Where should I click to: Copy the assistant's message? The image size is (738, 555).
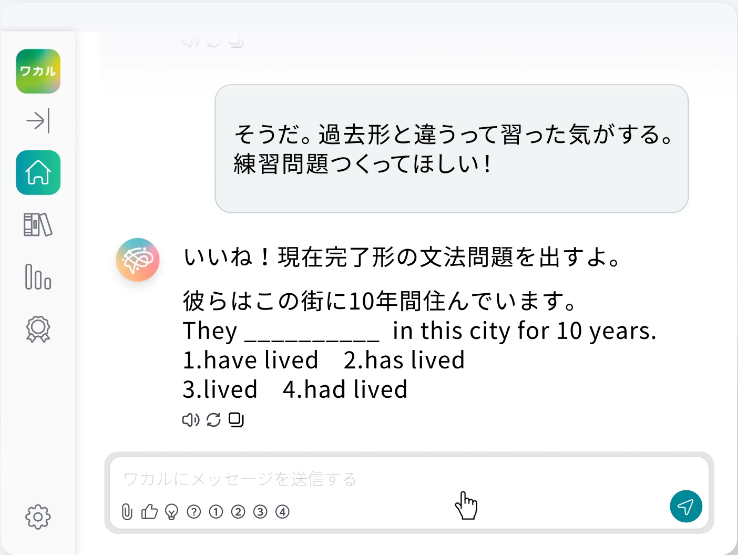[x=236, y=420]
